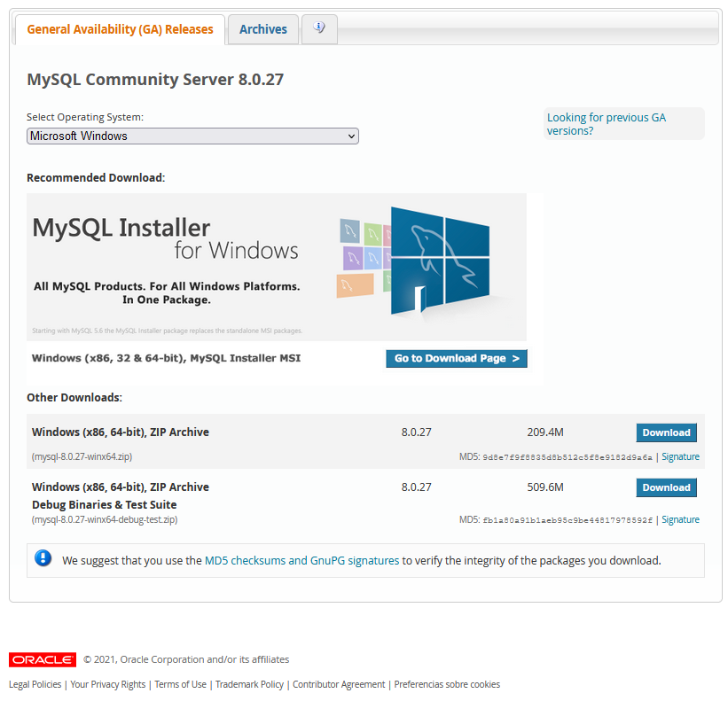728x701 pixels.
Task: Click the Debug Binaries & Test Suite label
Action: tap(105, 505)
